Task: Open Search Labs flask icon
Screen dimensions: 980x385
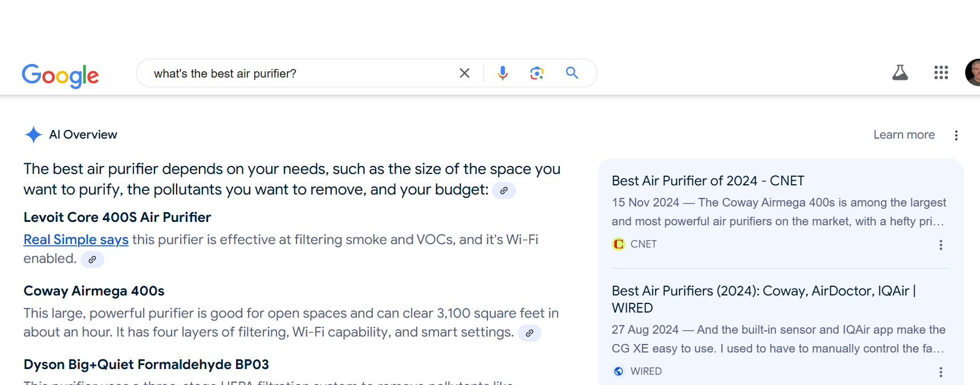Action: (900, 72)
